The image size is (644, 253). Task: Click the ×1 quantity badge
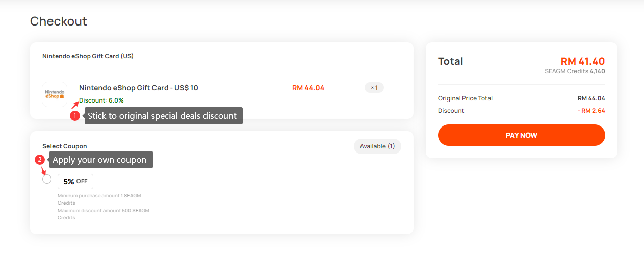(x=374, y=88)
